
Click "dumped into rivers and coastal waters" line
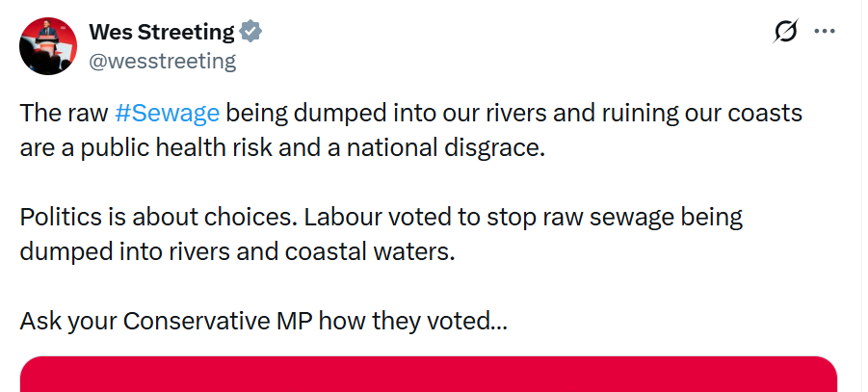(236, 251)
